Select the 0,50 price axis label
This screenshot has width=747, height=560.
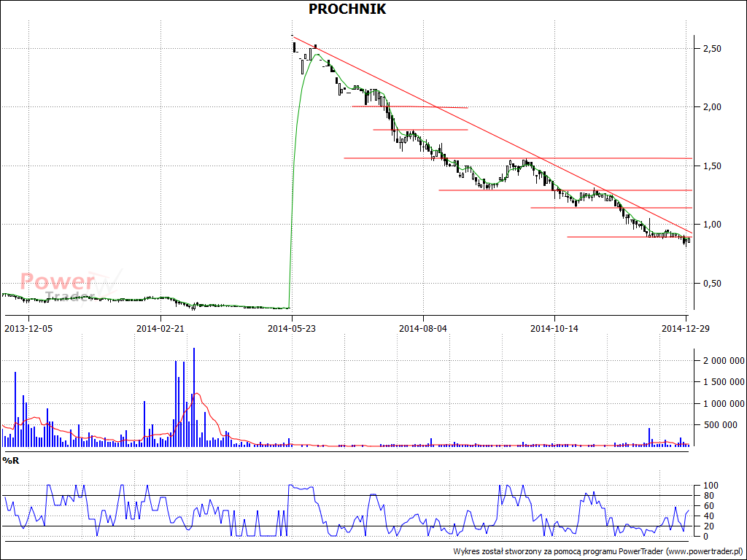pos(712,284)
